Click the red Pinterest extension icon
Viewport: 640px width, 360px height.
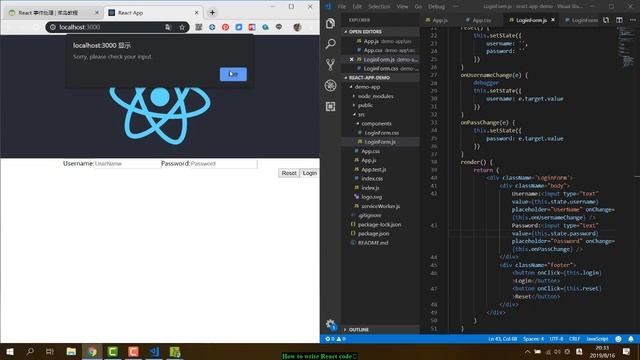pos(225,27)
